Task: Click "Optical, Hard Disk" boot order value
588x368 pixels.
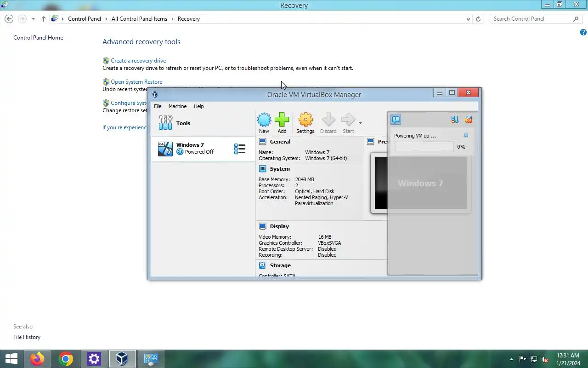Action: click(315, 191)
